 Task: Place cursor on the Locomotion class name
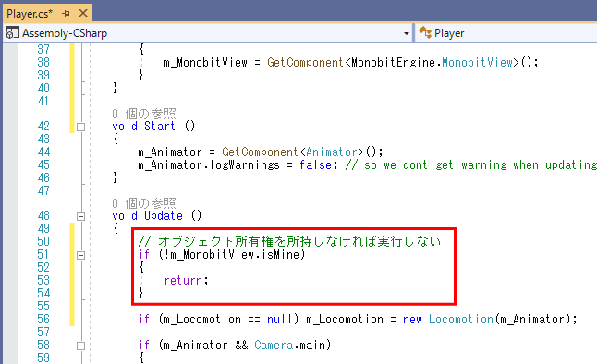(x=461, y=319)
